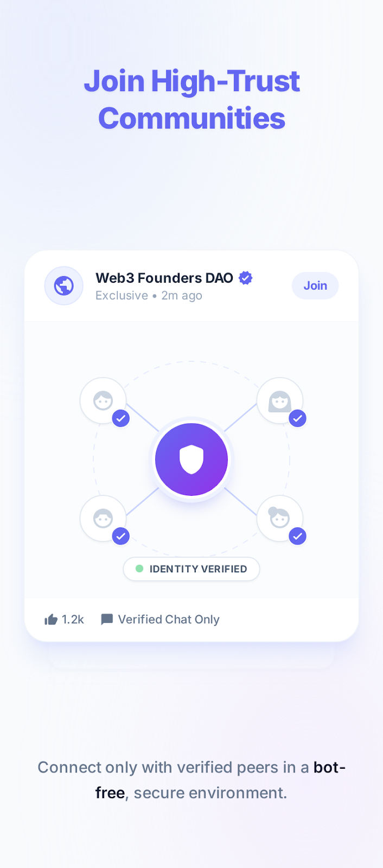Image resolution: width=383 pixels, height=868 pixels.
Task: Select the 1.2k likes count
Action: (74, 619)
